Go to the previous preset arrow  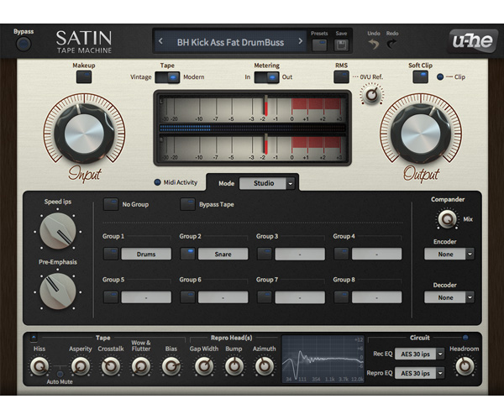pos(160,41)
